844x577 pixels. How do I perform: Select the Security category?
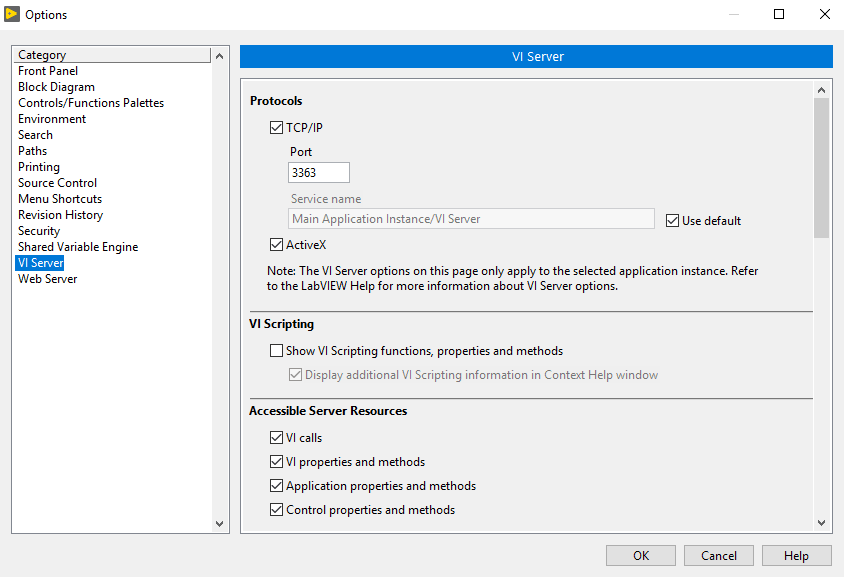pos(38,230)
